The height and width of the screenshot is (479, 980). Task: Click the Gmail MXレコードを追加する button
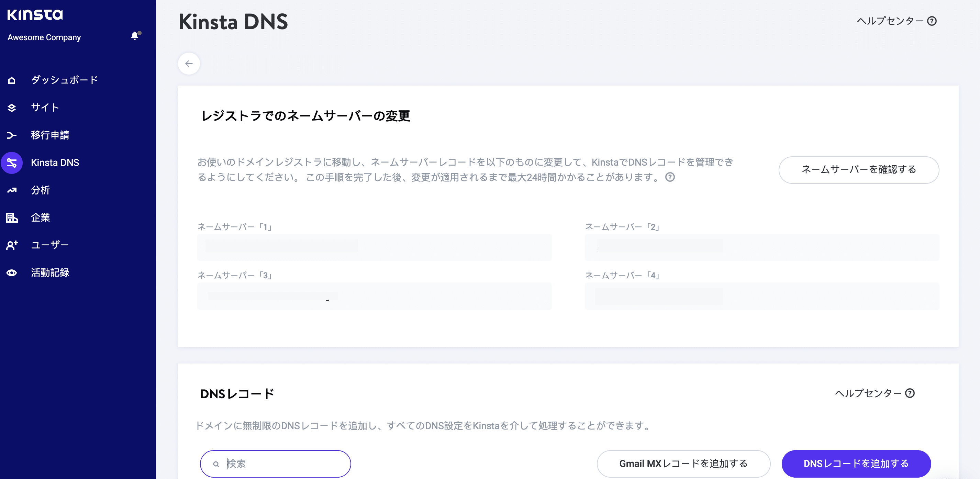[683, 464]
